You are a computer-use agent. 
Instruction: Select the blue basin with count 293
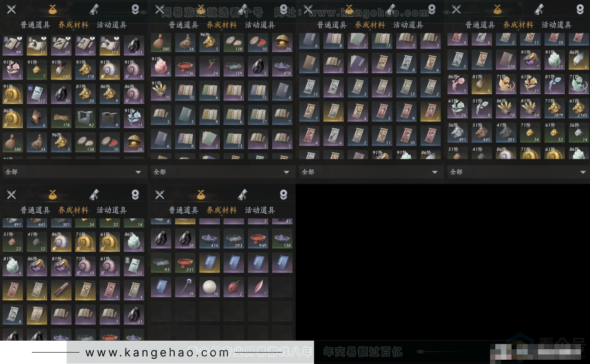point(234,239)
